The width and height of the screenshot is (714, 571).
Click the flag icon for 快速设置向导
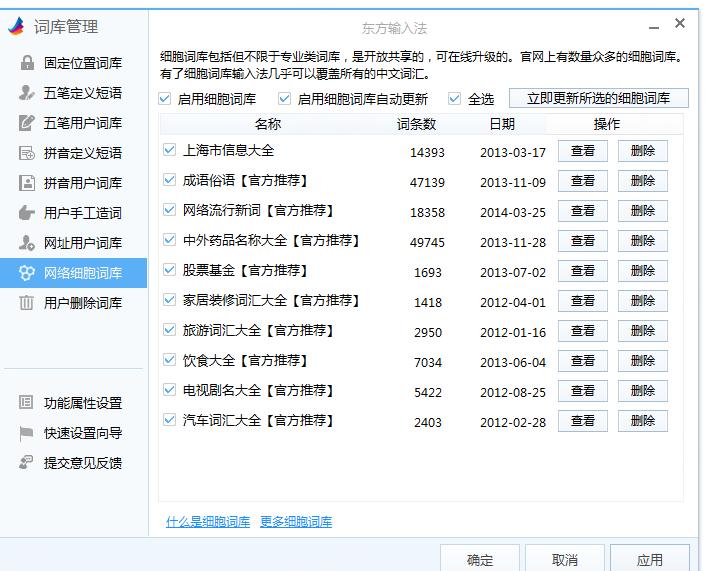(x=26, y=433)
